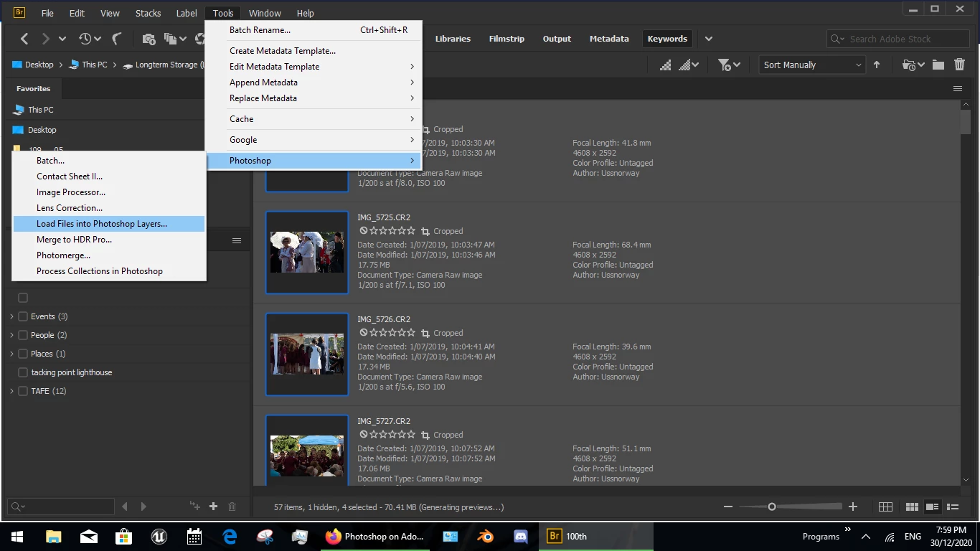Open the filter by rating funnel

[x=729, y=65]
